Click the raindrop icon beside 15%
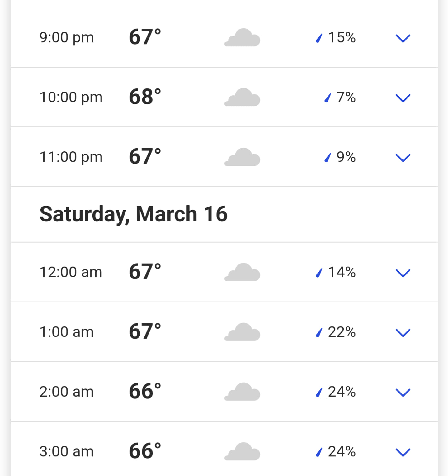The width and height of the screenshot is (448, 476). click(x=319, y=38)
